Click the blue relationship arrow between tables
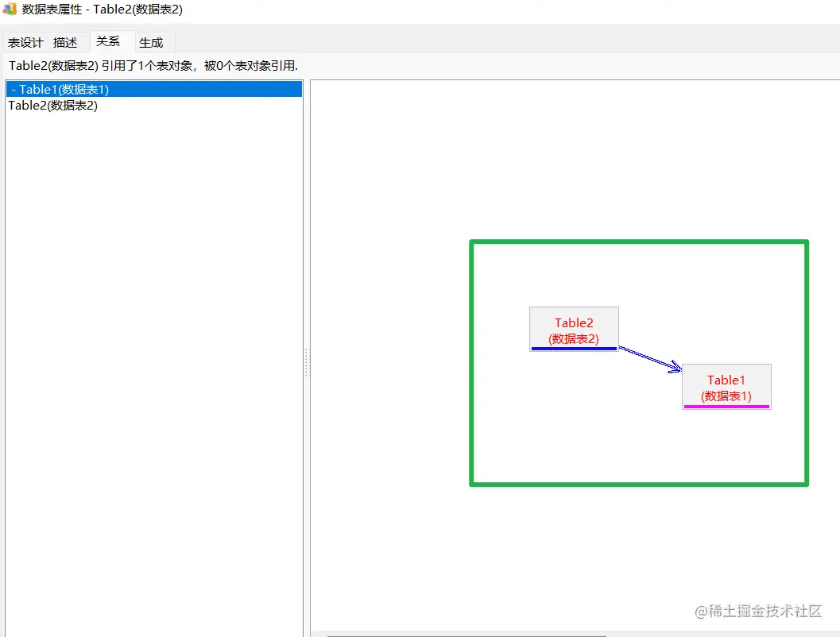 coord(650,359)
